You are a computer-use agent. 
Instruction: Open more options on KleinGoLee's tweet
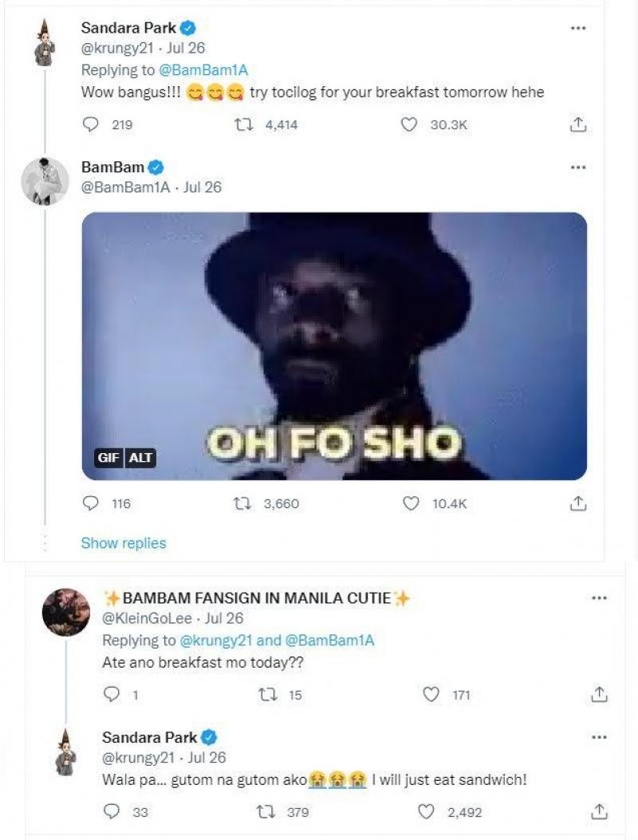tap(600, 598)
